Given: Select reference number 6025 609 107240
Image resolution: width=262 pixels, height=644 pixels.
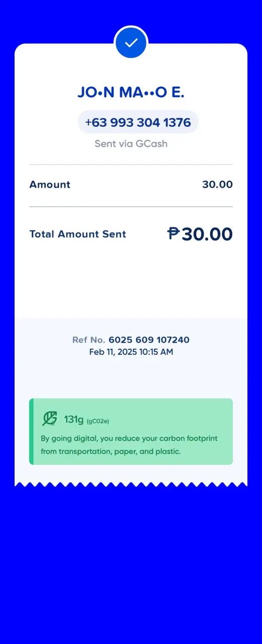Looking at the screenshot, I should [149, 340].
